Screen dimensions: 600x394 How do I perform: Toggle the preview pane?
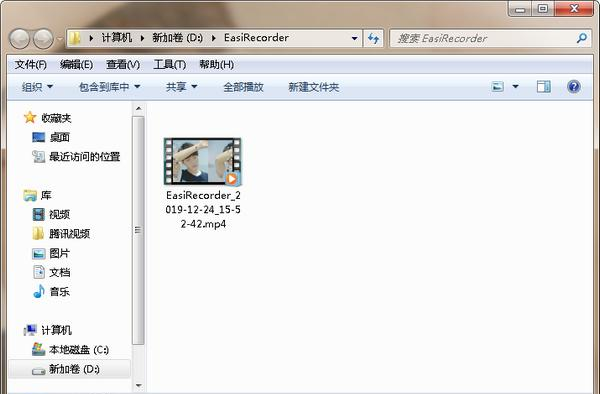(x=543, y=87)
